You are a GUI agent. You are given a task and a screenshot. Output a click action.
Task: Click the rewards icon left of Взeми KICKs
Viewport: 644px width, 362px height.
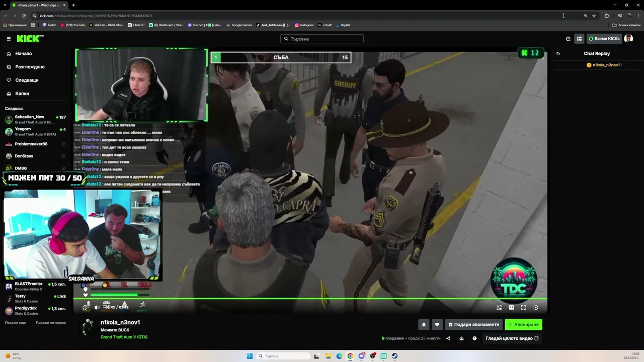pos(579,39)
